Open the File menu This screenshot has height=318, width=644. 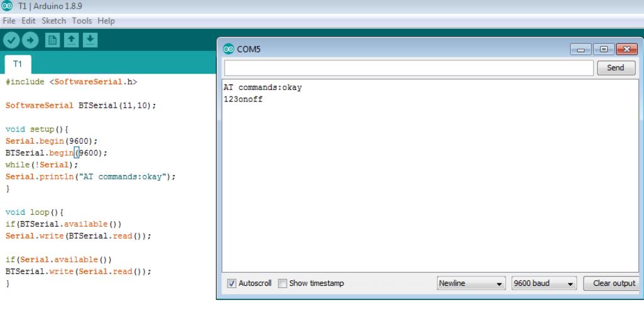pos(9,21)
